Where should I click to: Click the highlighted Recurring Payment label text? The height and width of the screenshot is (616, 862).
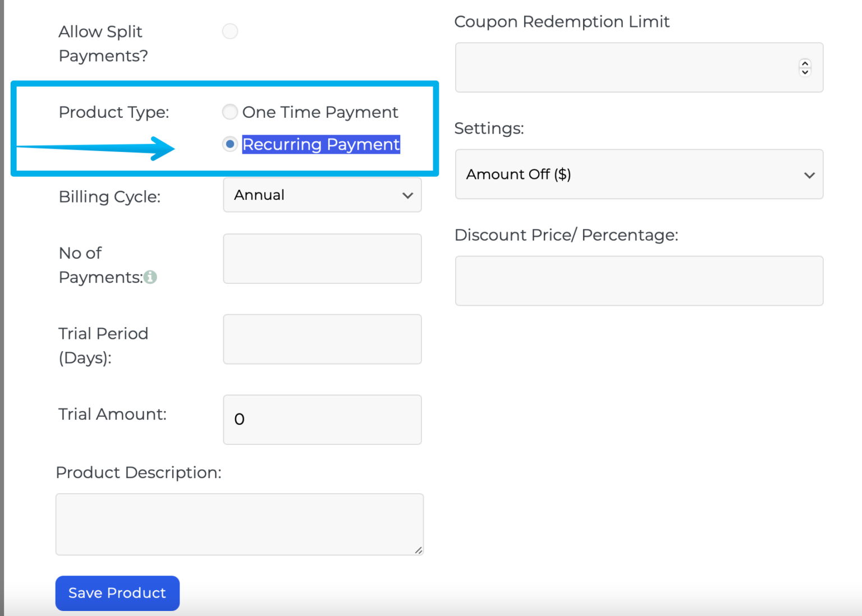pos(320,144)
